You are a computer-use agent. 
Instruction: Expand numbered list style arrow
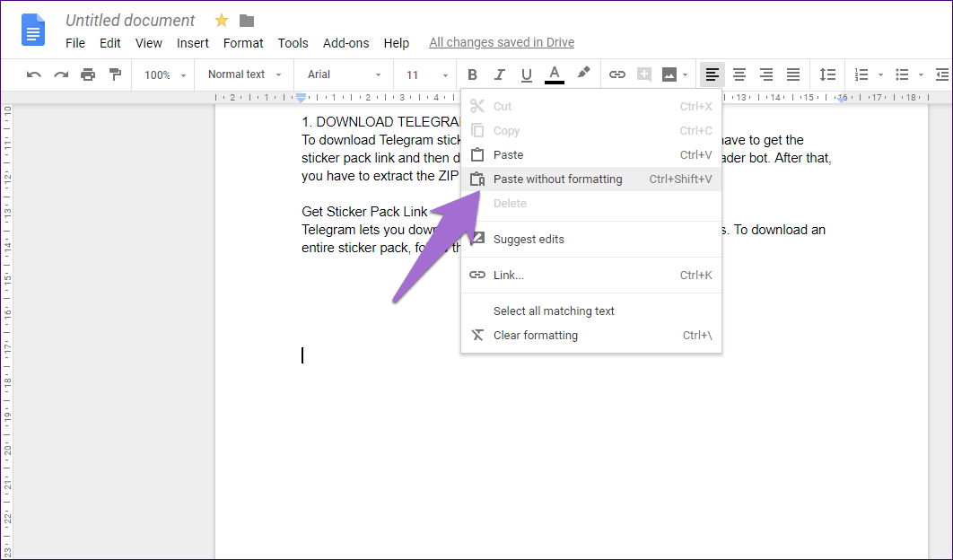click(x=880, y=75)
